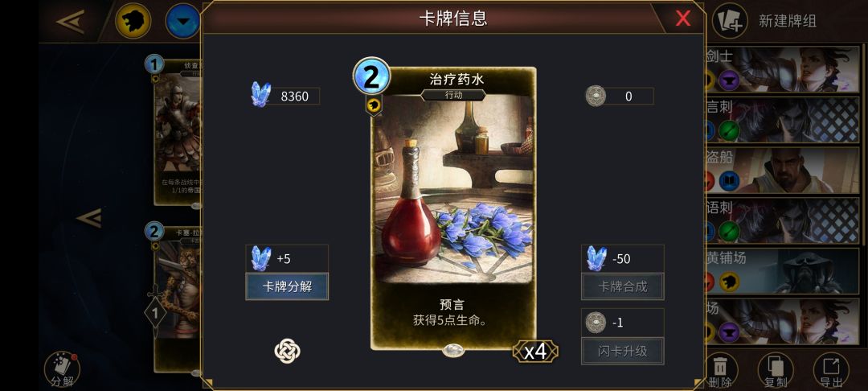Close the 卡牌信息 dialog with red X
The image size is (868, 391).
[683, 19]
